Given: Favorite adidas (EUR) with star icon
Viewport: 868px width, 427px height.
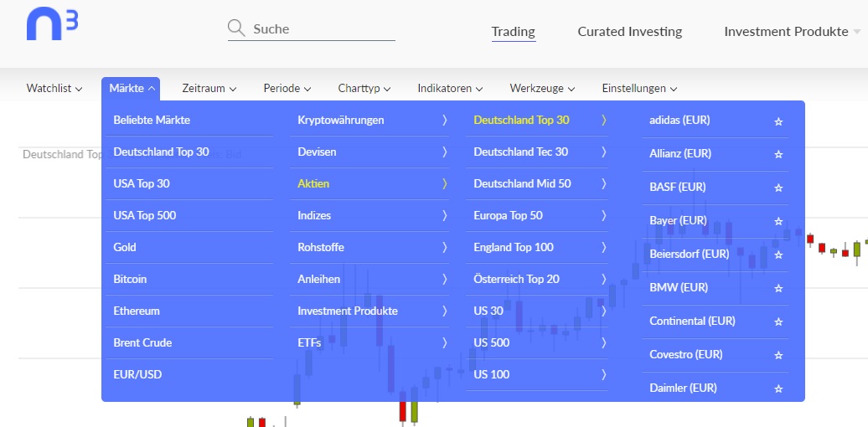Looking at the screenshot, I should point(778,121).
